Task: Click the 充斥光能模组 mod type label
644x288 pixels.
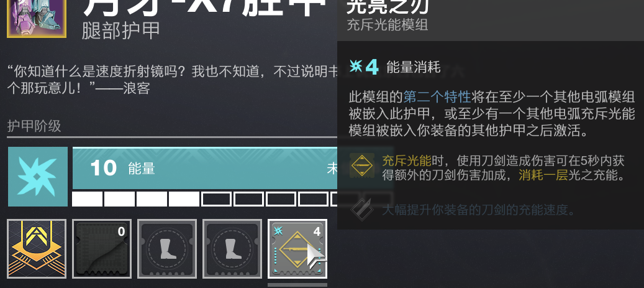Action: pos(388,25)
